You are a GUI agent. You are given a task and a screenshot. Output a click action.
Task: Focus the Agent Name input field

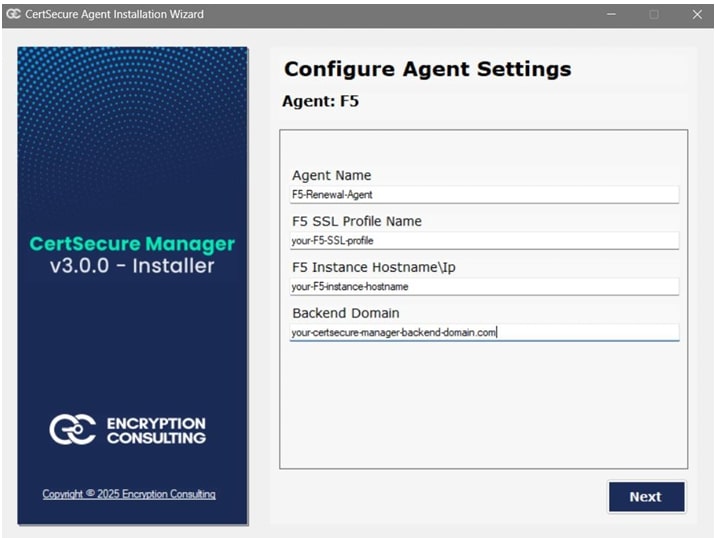(484, 195)
